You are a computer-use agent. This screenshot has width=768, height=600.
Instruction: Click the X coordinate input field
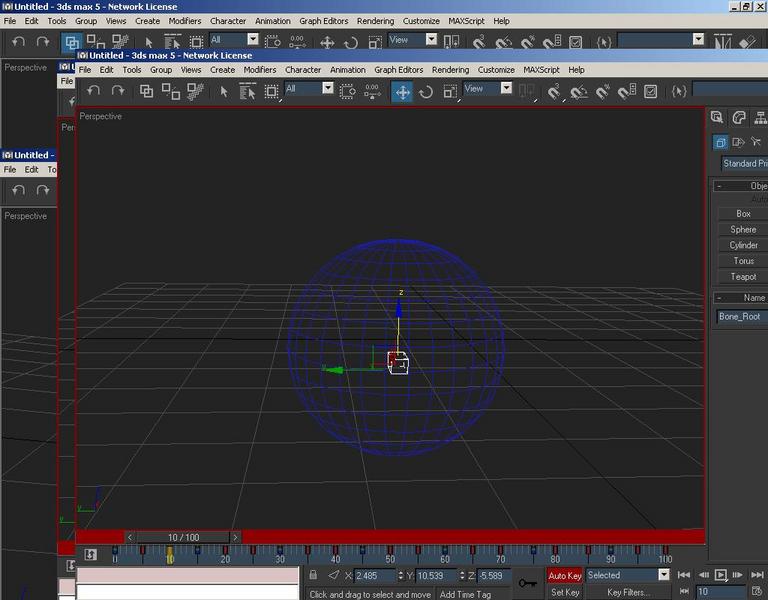[x=375, y=576]
